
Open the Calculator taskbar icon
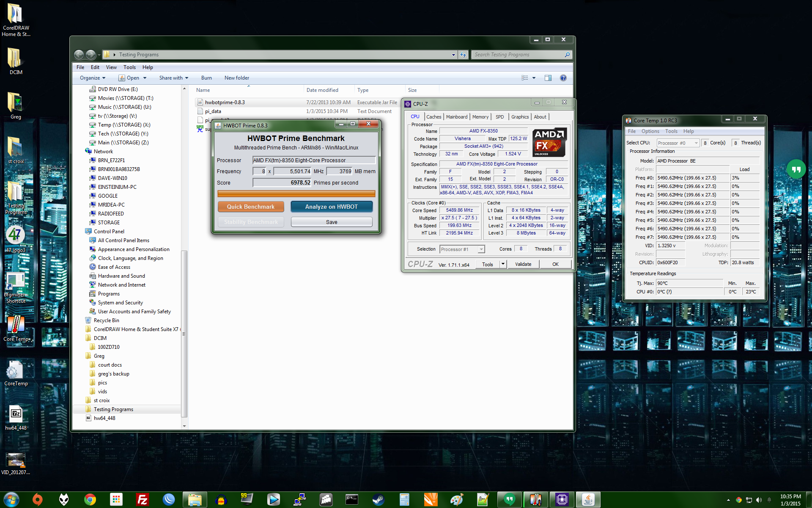click(404, 500)
